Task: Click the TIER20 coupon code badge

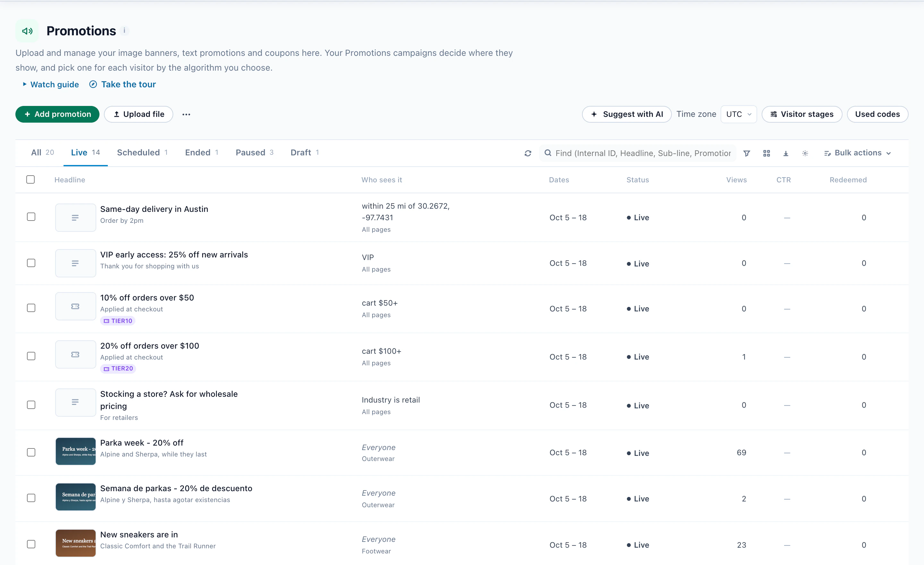Action: [118, 369]
